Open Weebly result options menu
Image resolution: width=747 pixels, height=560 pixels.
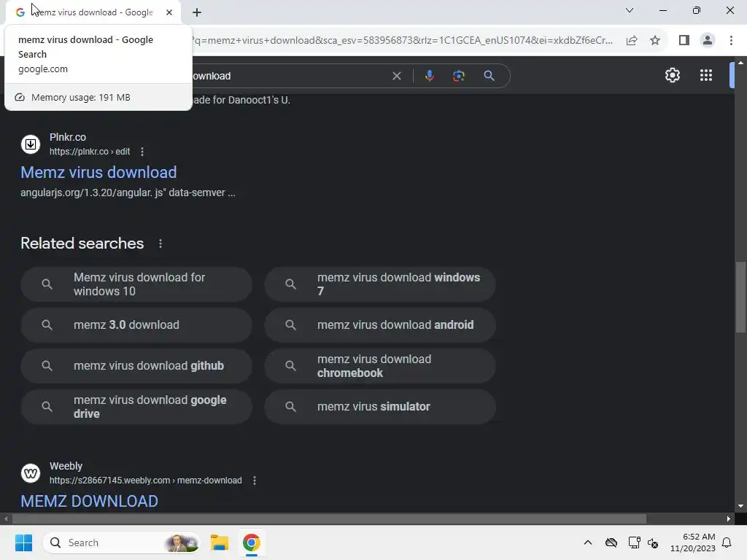[255, 481]
